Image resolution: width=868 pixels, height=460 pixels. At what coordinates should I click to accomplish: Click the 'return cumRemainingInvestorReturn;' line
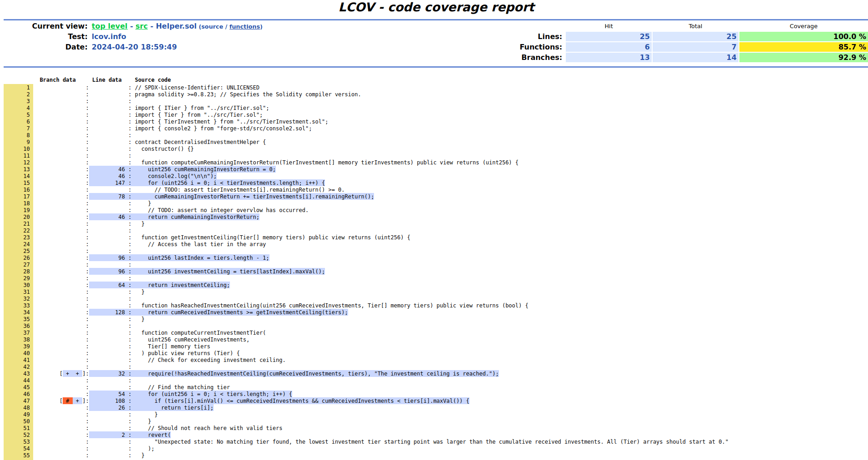coord(204,217)
